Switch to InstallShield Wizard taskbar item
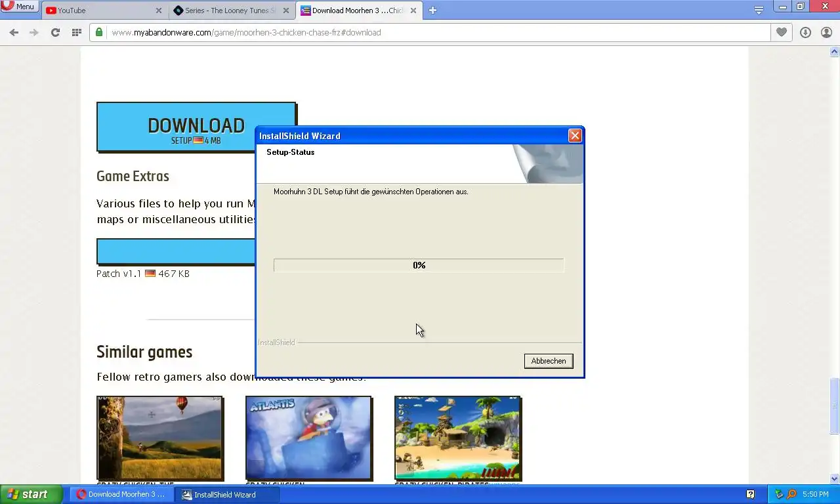Viewport: 840px width, 504px height. pyautogui.click(x=228, y=494)
